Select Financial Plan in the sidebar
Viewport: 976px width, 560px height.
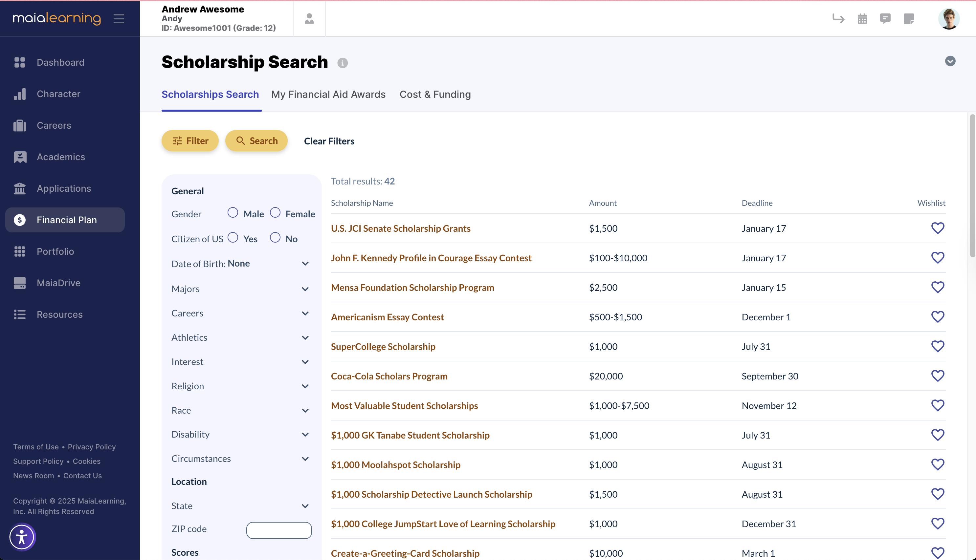tap(65, 220)
